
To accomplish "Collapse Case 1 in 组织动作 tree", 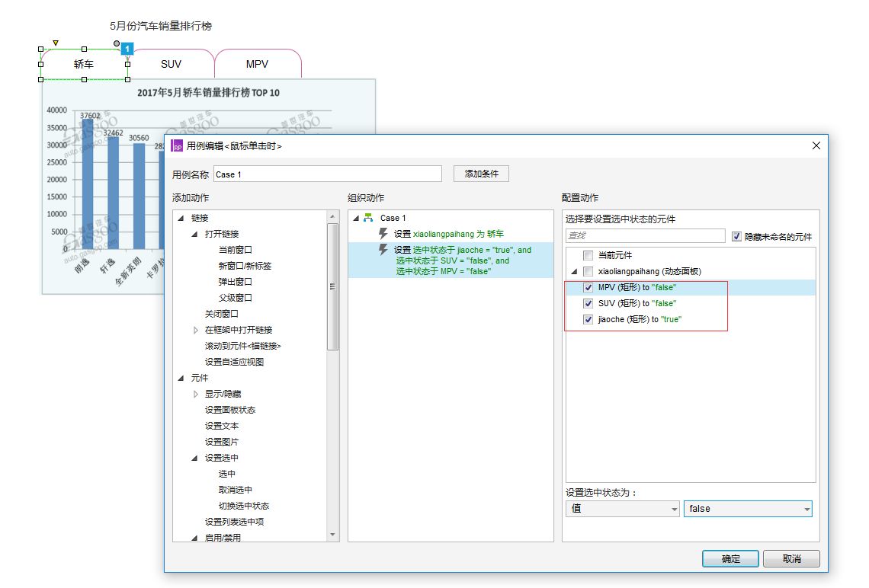I will [x=356, y=218].
